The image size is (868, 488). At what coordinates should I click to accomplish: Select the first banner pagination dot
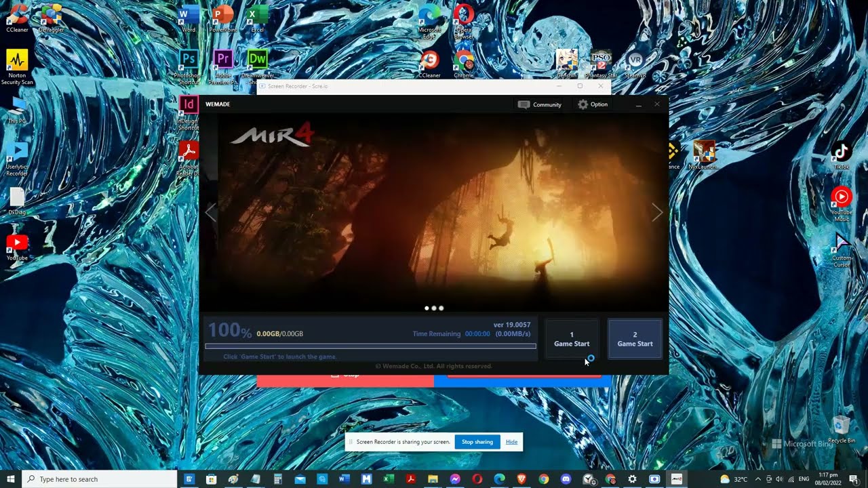pos(427,308)
